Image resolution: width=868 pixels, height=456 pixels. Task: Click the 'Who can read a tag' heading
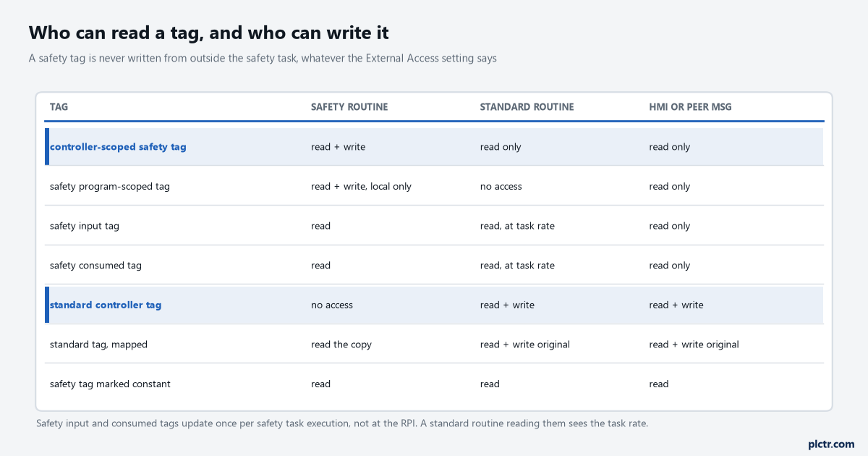[x=209, y=32]
